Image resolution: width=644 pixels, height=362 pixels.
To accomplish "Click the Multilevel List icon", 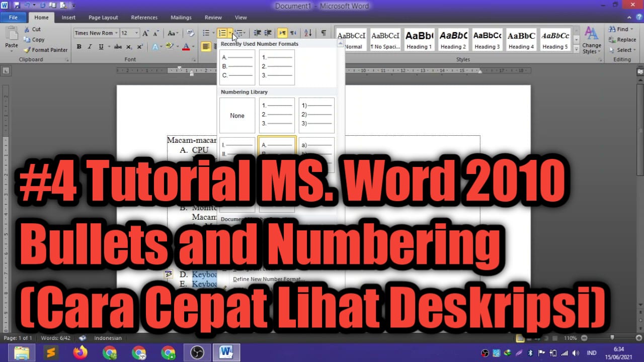I will [x=239, y=33].
